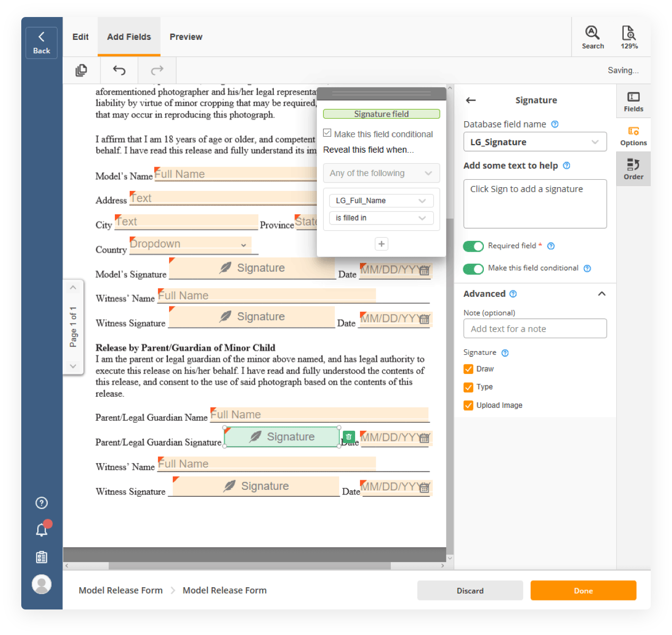This screenshot has height=635, width=672.
Task: Go back with Signature panel arrow
Action: (x=471, y=100)
